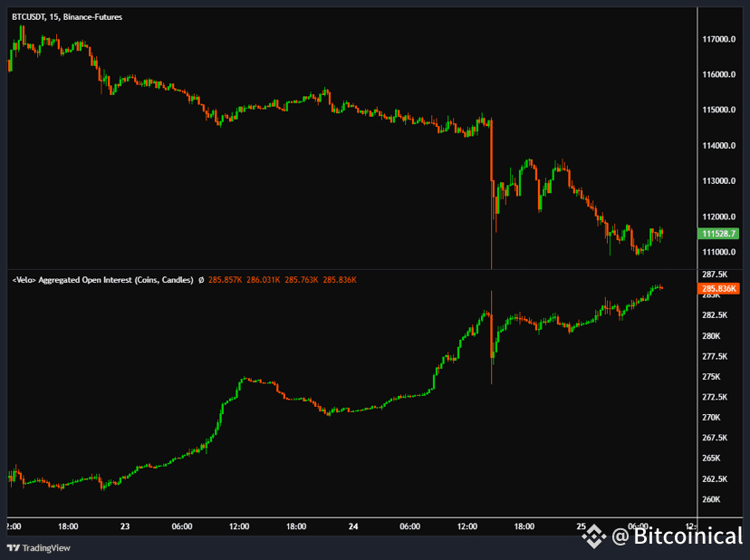Select the 115000.0 price axis label
Image resolution: width=750 pixels, height=560 pixels.
719,110
